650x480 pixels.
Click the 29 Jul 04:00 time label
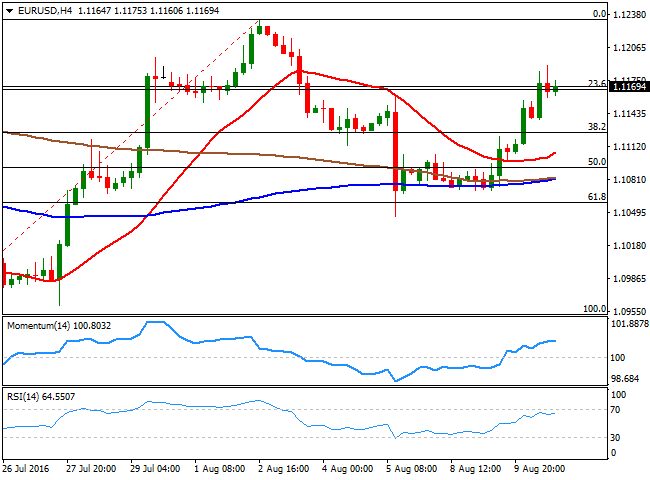click(x=155, y=469)
